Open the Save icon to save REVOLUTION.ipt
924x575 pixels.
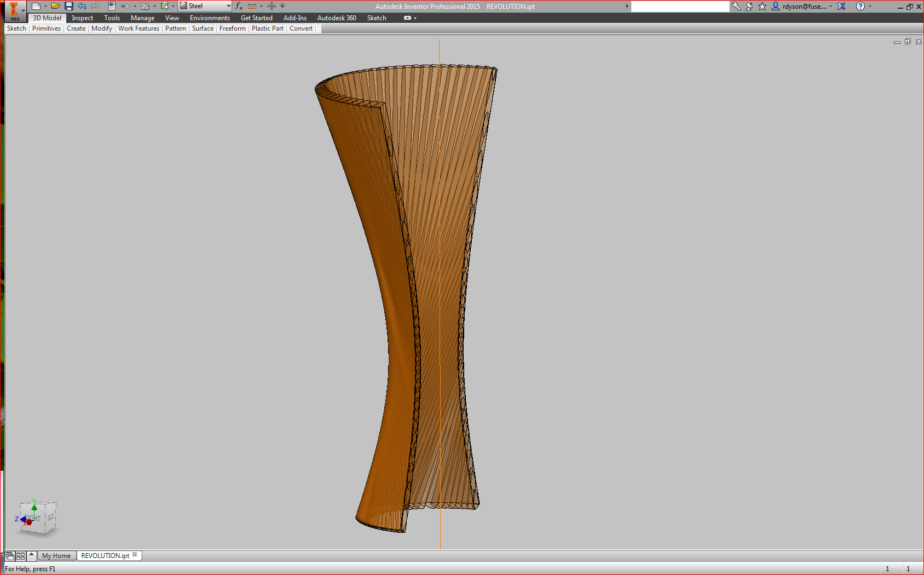[x=68, y=6]
